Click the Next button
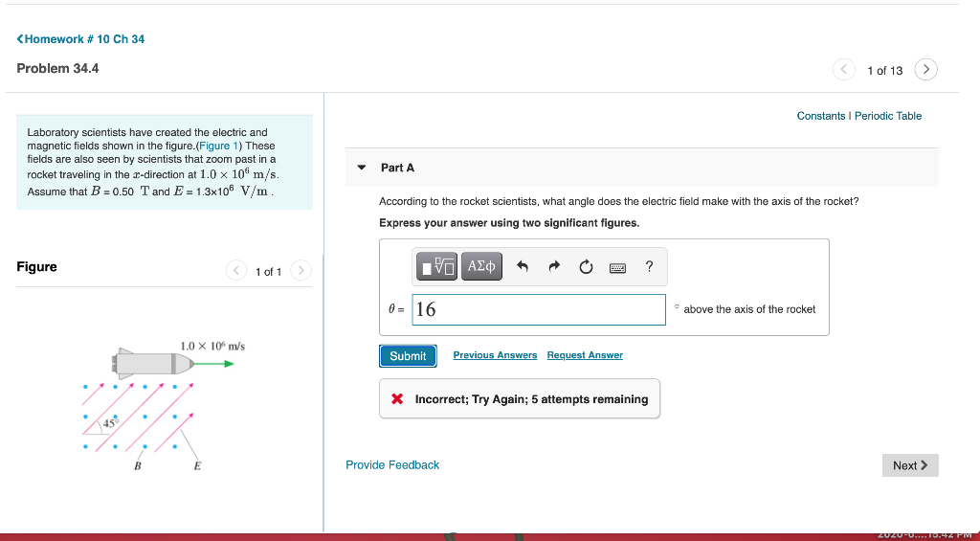The image size is (980, 541). tap(910, 465)
